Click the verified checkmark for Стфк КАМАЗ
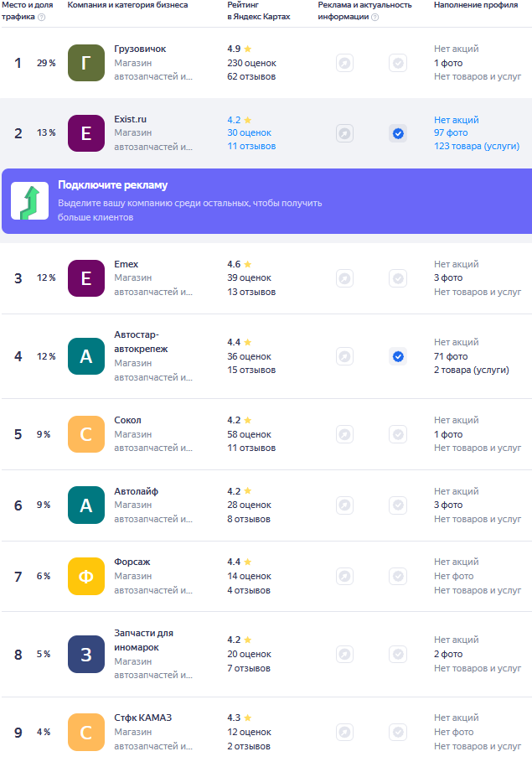 [398, 733]
